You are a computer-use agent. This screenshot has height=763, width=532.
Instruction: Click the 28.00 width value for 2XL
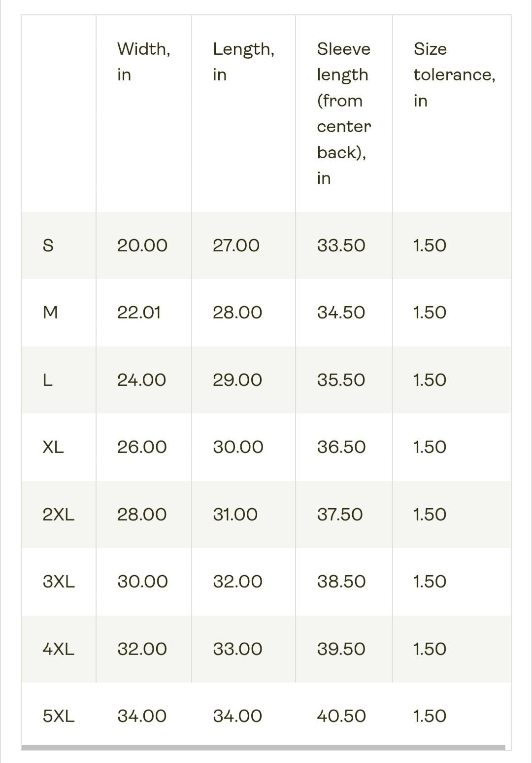click(x=142, y=515)
